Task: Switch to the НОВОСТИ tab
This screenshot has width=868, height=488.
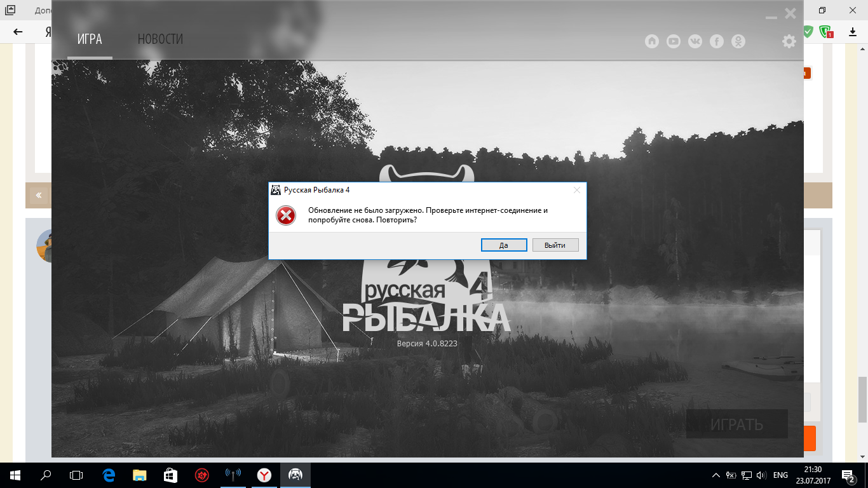Action: coord(160,39)
